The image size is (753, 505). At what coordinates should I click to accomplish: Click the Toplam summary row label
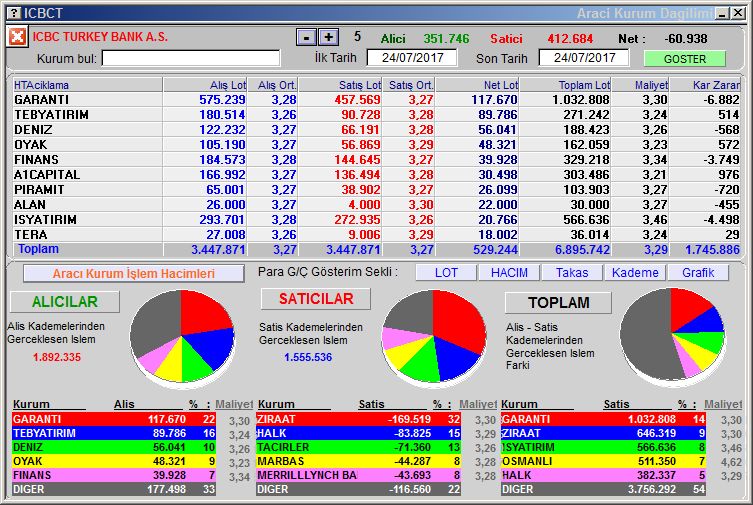tap(38, 249)
